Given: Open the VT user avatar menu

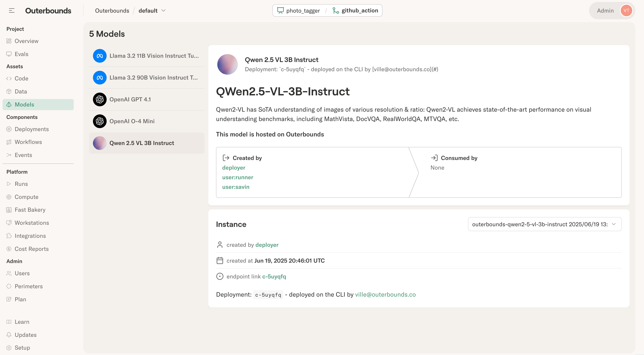Looking at the screenshot, I should (626, 10).
